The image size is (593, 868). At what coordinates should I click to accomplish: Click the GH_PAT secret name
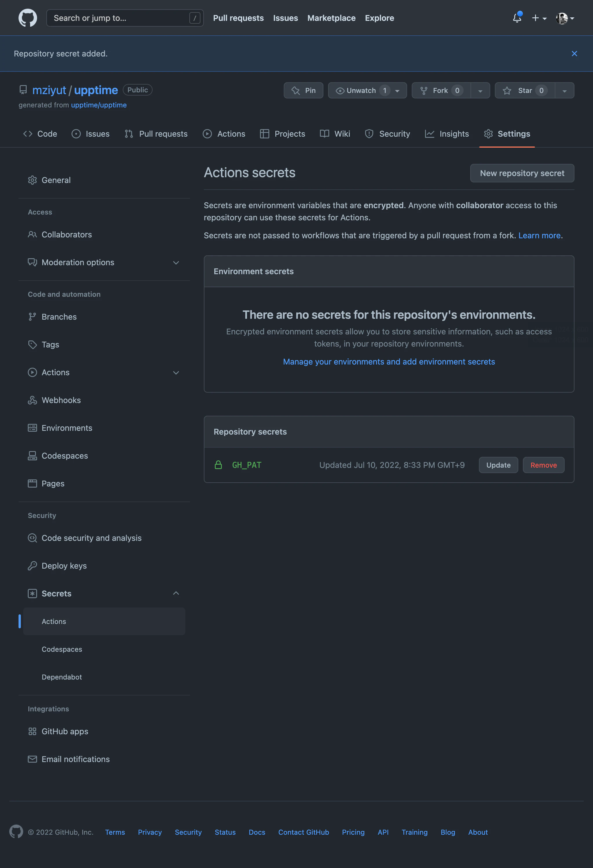pyautogui.click(x=247, y=465)
